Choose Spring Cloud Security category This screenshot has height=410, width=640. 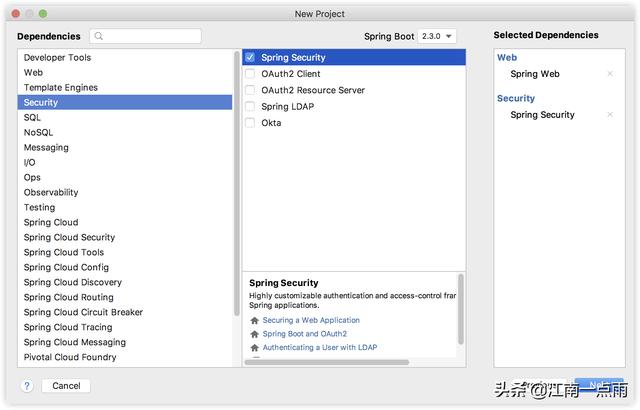(x=125, y=237)
